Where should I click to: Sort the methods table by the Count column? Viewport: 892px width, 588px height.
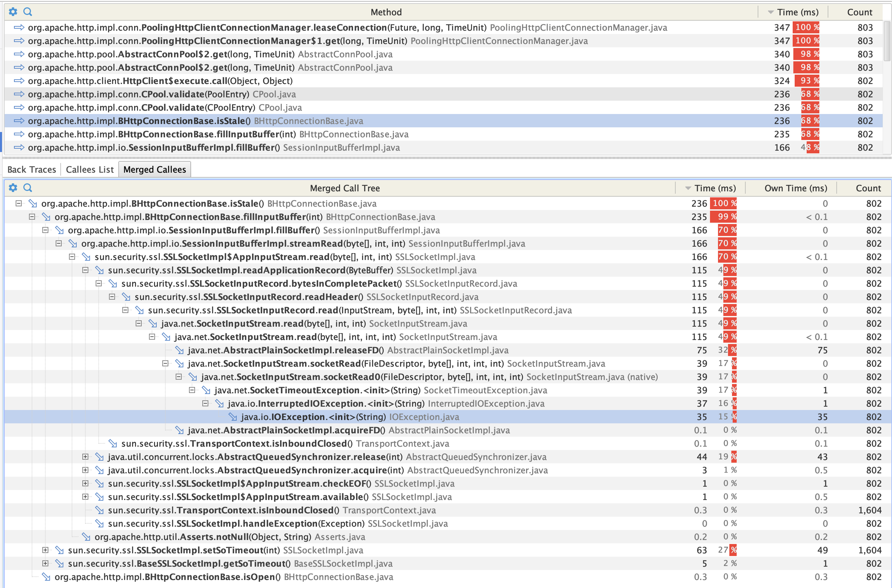[859, 12]
